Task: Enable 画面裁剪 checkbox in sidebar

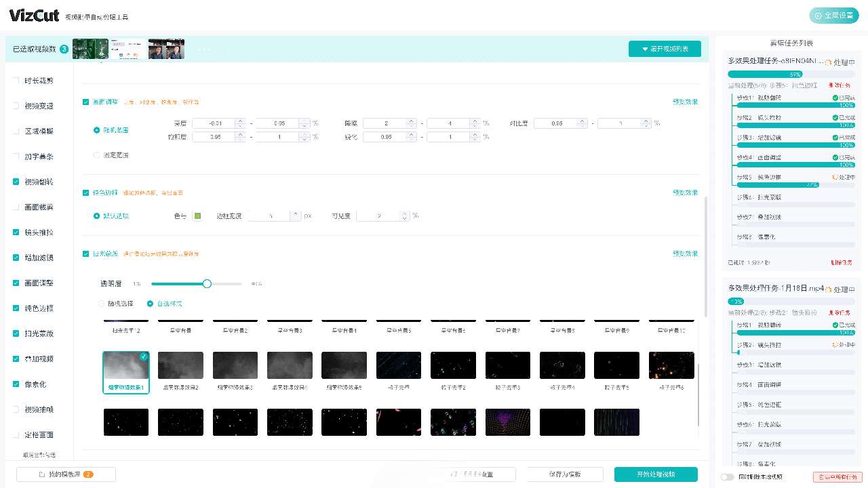Action: tap(16, 207)
